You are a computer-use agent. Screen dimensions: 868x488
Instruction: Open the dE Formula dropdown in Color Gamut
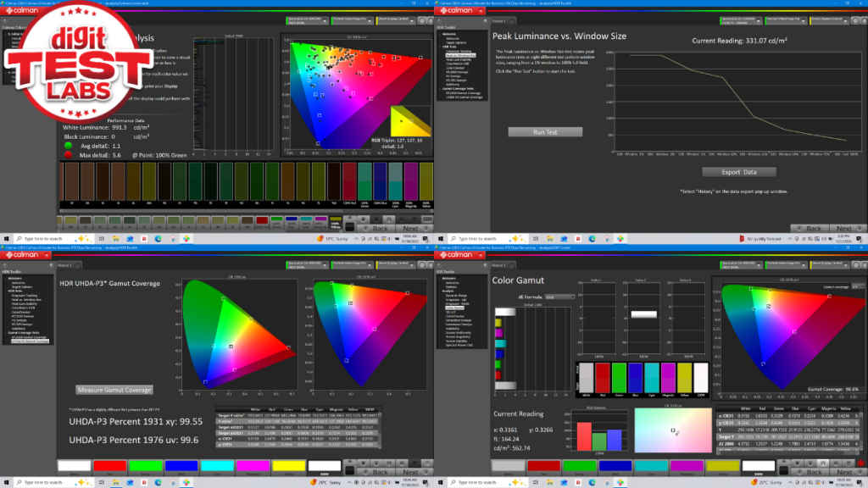[x=559, y=297]
